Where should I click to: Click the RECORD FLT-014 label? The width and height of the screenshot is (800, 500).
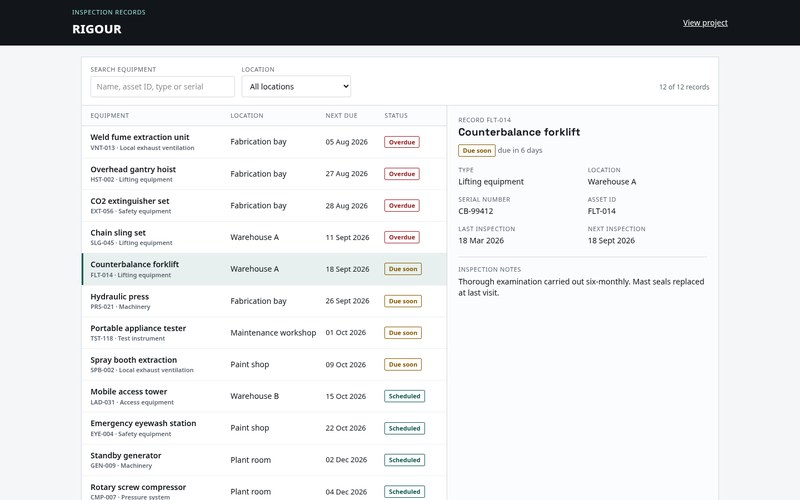[x=484, y=120]
